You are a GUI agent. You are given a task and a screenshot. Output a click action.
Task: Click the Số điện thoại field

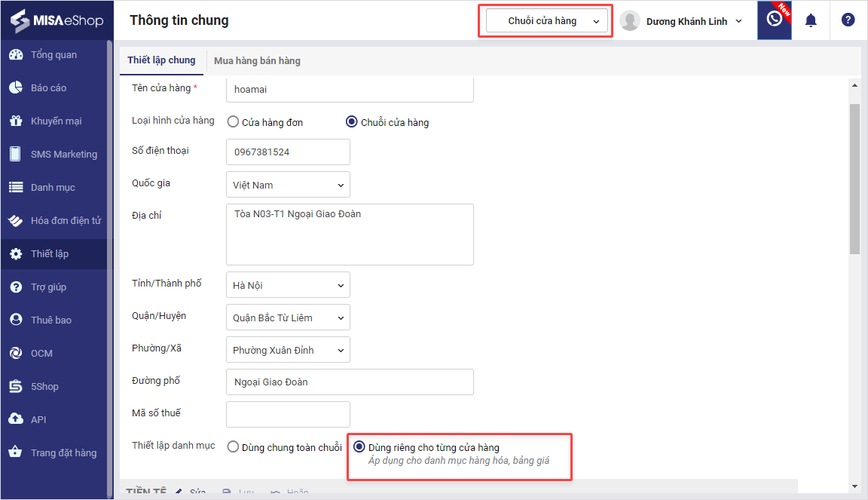pyautogui.click(x=288, y=152)
